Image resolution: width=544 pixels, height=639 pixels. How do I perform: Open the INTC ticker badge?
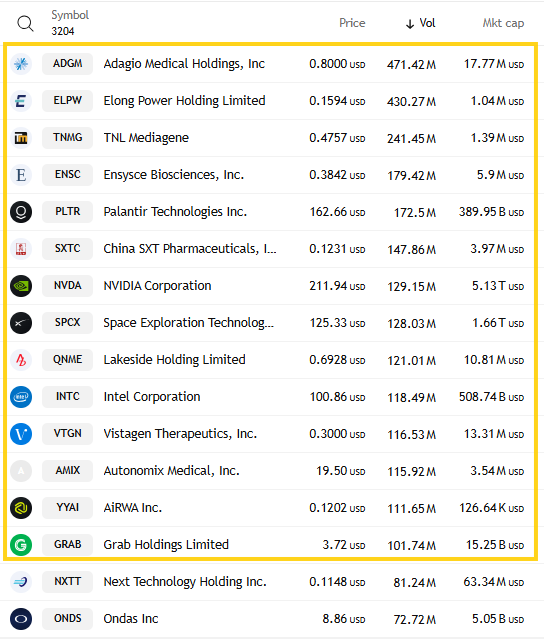pos(67,397)
